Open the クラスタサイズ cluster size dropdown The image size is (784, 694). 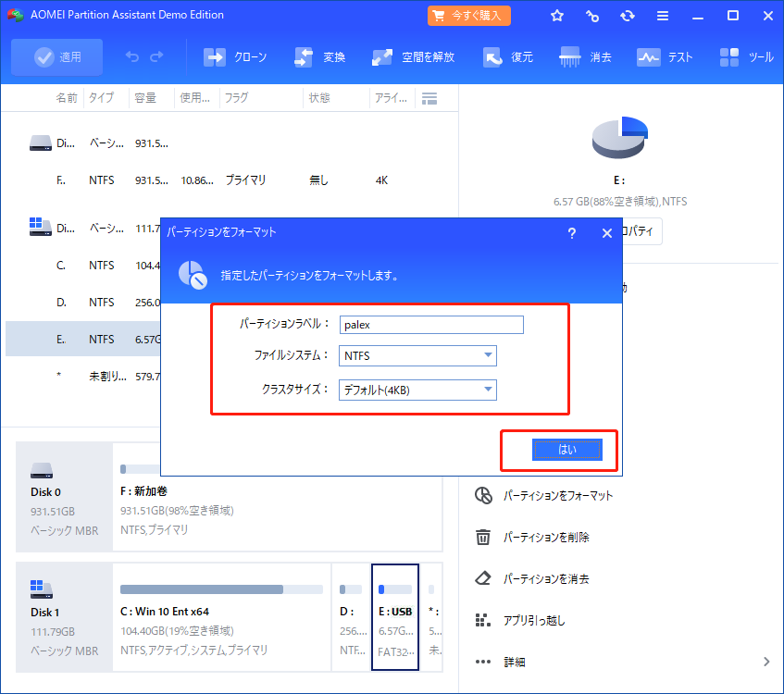point(418,390)
